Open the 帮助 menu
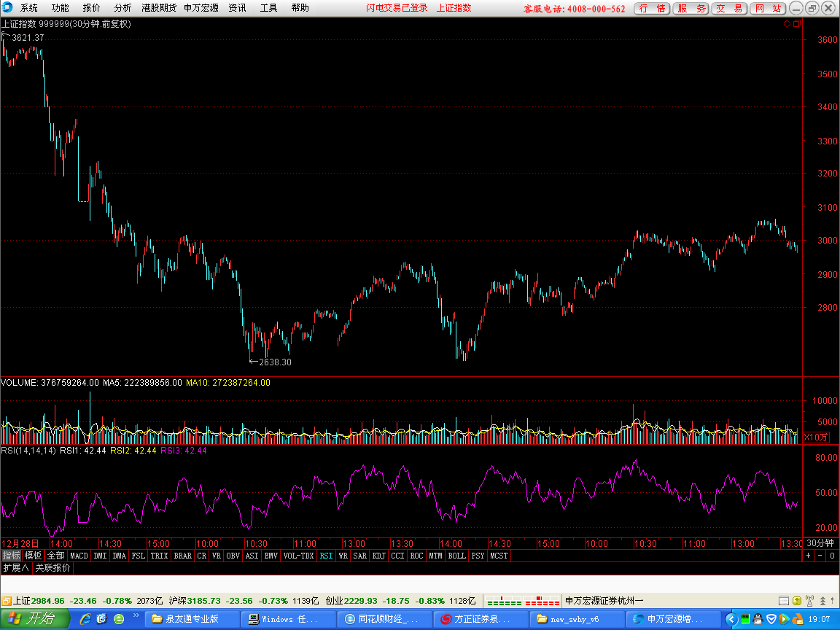Screen dimensions: 840x630 [300, 7]
